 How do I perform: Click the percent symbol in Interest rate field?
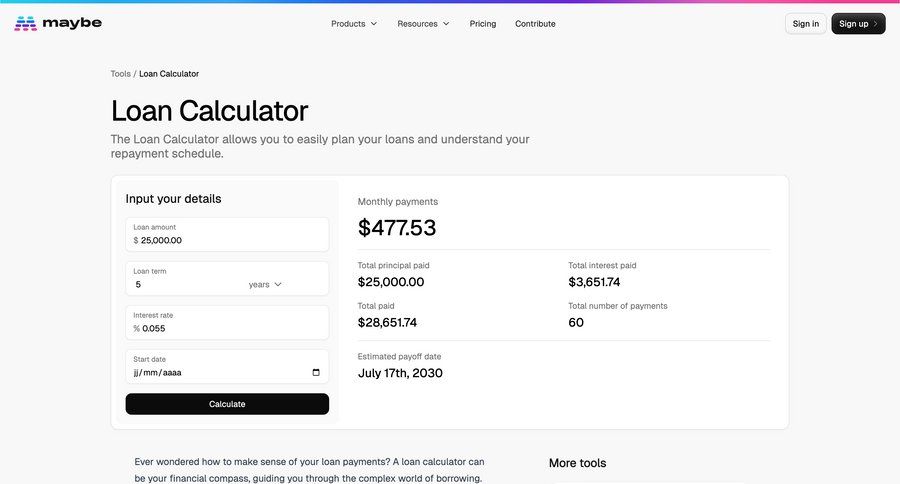[x=137, y=328]
